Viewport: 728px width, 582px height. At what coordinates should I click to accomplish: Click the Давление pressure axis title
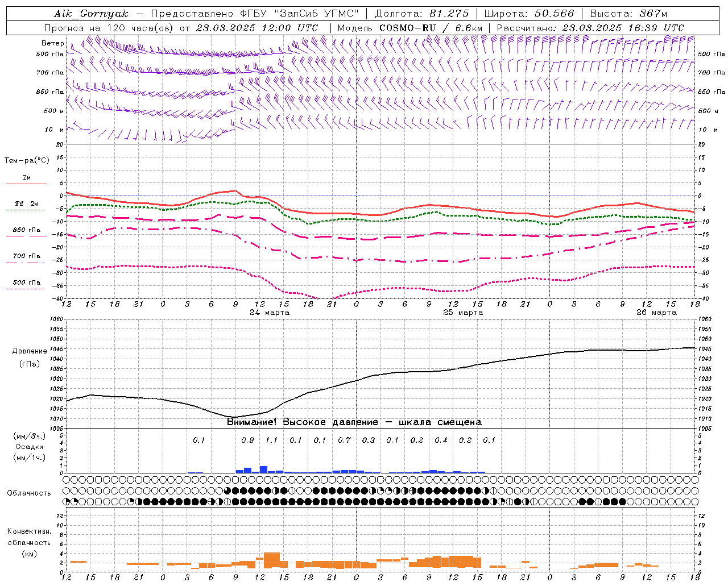tap(30, 351)
